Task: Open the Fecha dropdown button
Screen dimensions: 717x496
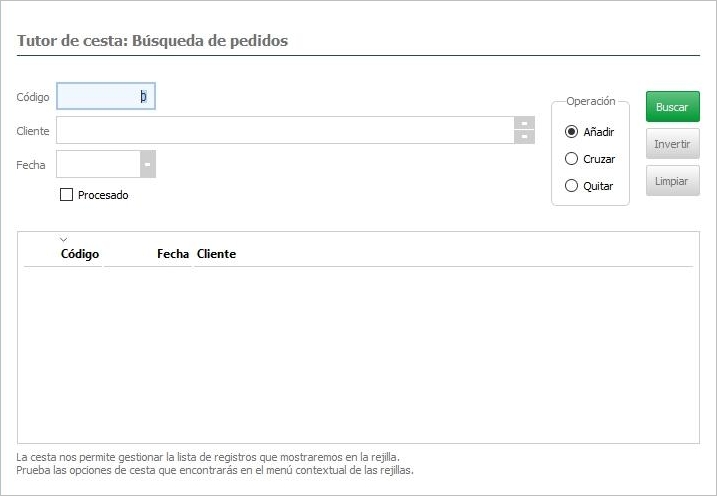Action: (x=147, y=164)
